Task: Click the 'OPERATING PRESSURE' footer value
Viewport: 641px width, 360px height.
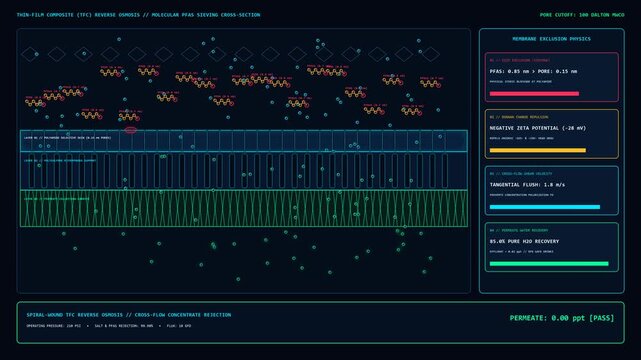Action: [x=54, y=326]
